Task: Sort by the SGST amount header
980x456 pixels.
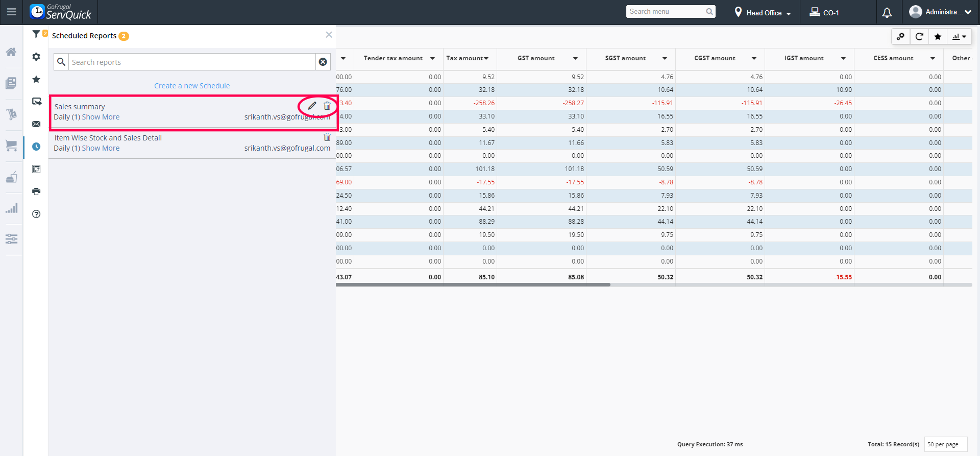Action: click(625, 58)
